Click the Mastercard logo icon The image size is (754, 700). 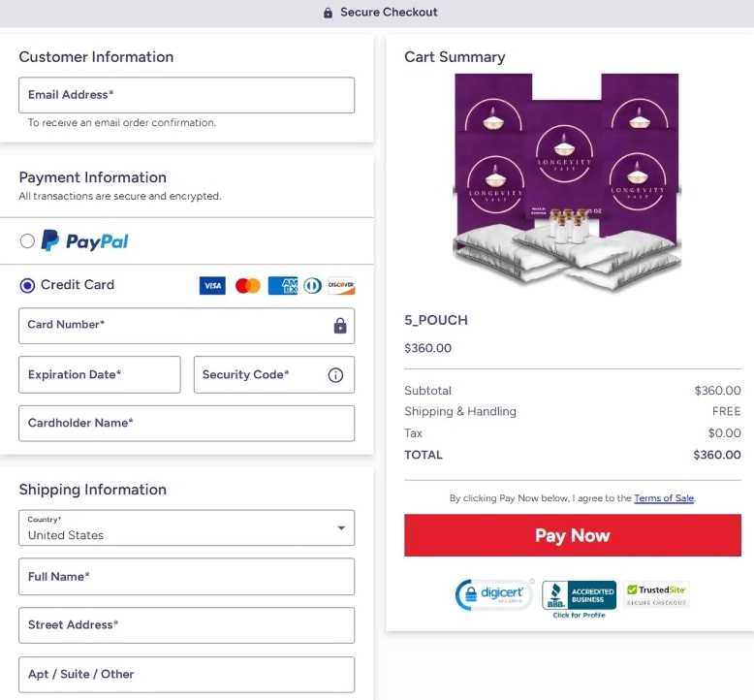click(x=248, y=286)
